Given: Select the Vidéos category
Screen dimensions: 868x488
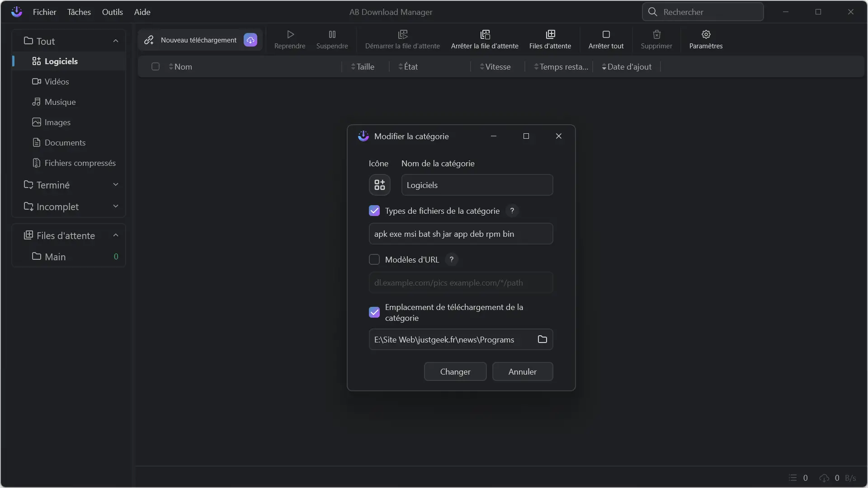Looking at the screenshot, I should pyautogui.click(x=69, y=81).
